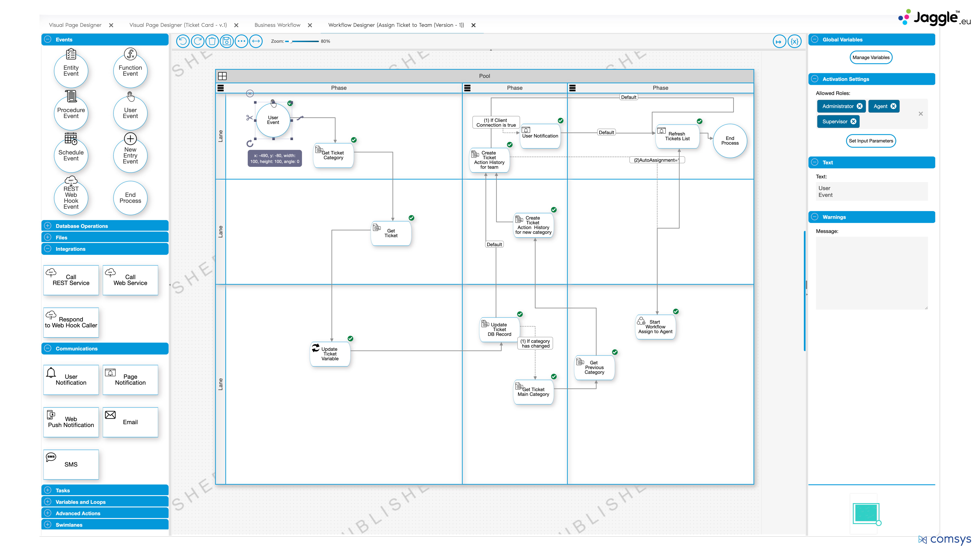Open the Visual Page Designer (Ticket Card) tab
This screenshot has width=980, height=551.
(178, 25)
